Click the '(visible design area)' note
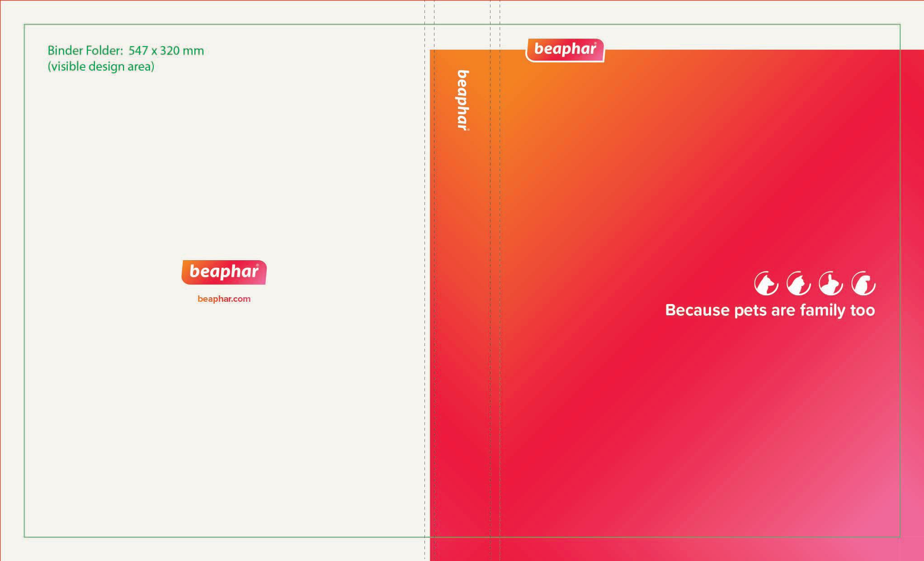 (x=101, y=67)
